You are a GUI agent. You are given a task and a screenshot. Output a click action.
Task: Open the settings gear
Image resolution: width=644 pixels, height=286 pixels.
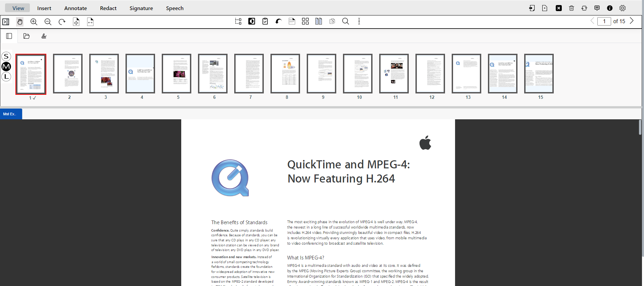click(x=623, y=8)
